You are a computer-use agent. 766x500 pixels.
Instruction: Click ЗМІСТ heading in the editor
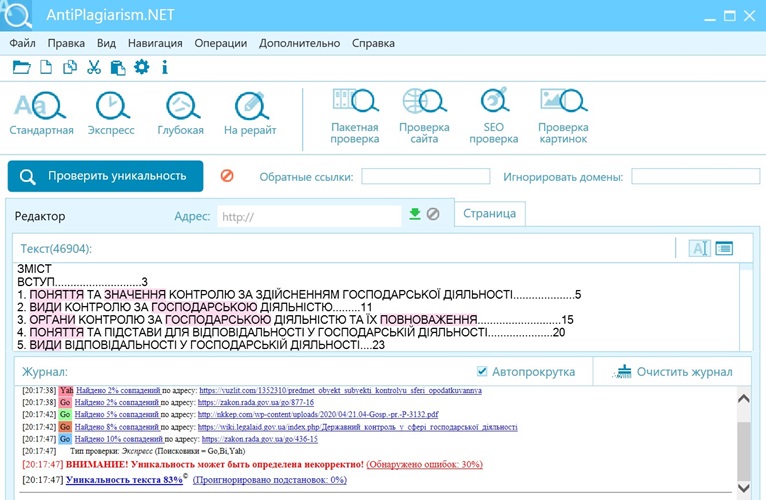[x=34, y=269]
